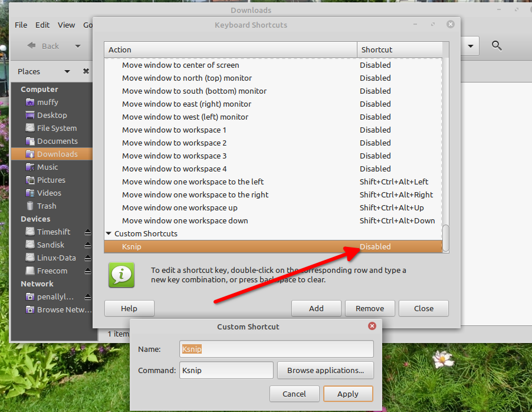Eject the Linux-Data device
The image size is (532, 412).
pyautogui.click(x=87, y=258)
